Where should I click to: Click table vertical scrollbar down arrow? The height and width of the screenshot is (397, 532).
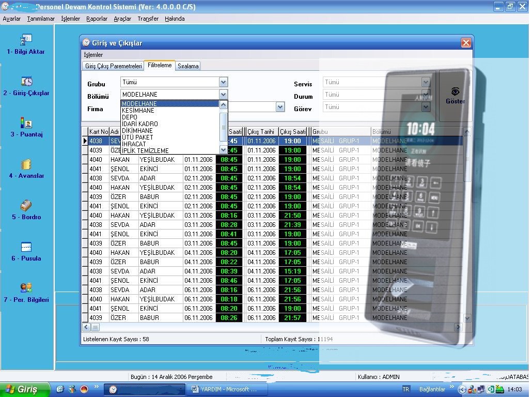pos(467,318)
